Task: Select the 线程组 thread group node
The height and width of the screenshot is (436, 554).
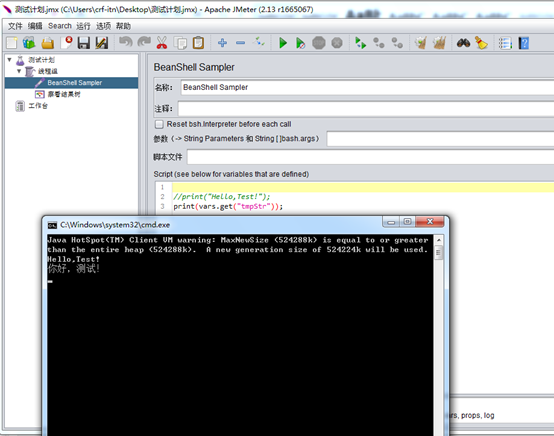Action: [x=48, y=71]
